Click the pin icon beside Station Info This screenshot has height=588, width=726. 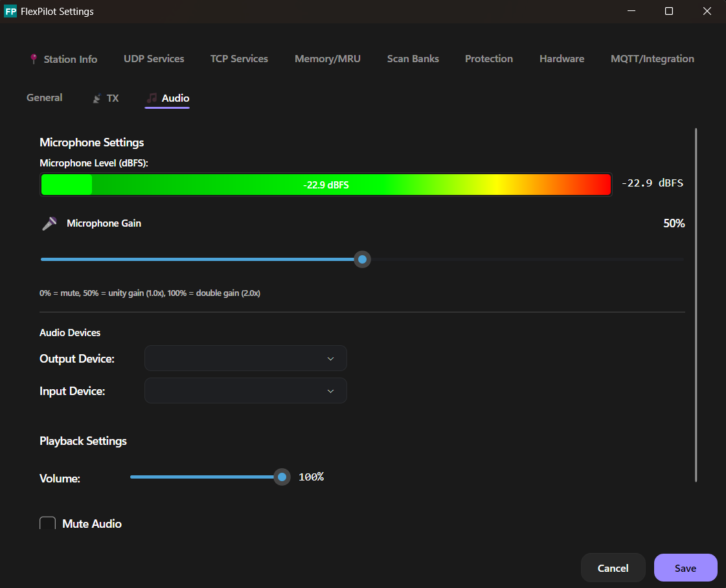pyautogui.click(x=34, y=59)
